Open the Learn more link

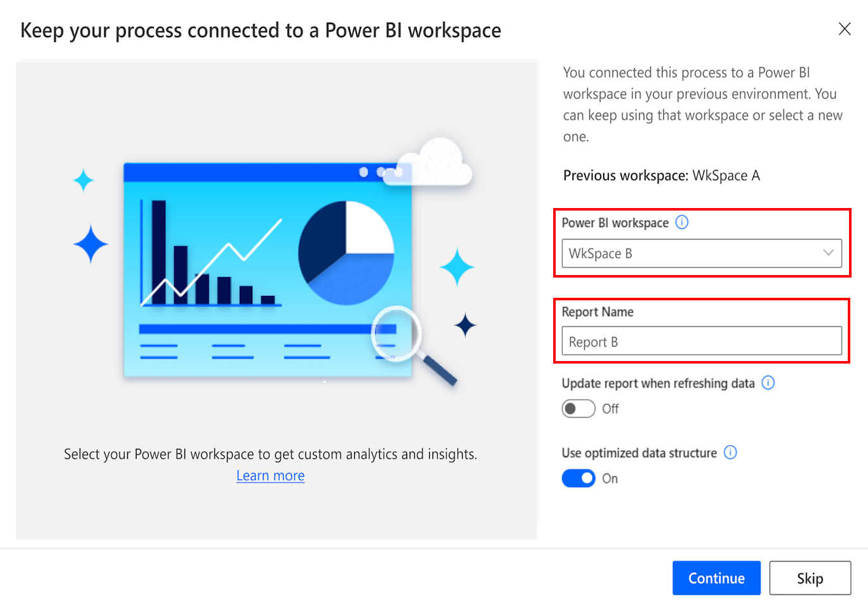point(271,475)
